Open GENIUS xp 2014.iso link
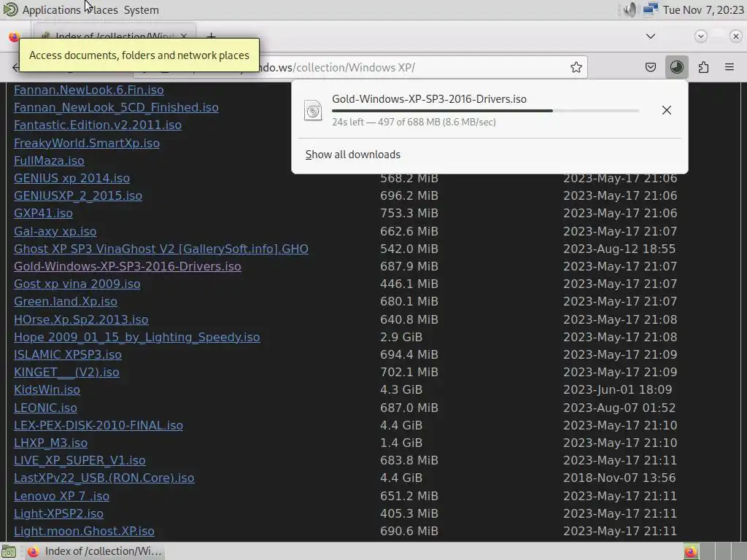 tap(72, 178)
